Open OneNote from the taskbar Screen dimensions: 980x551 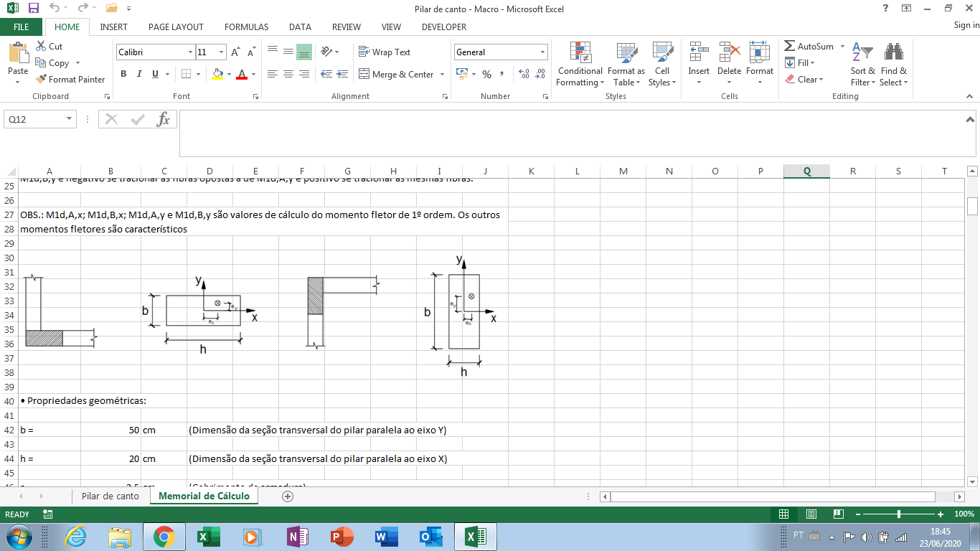coord(297,537)
